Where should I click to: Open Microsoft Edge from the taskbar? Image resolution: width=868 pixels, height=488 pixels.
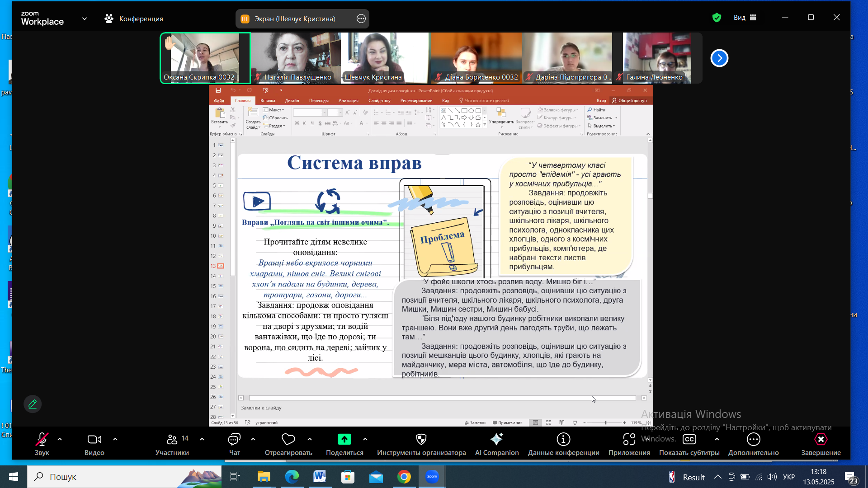[x=292, y=477]
